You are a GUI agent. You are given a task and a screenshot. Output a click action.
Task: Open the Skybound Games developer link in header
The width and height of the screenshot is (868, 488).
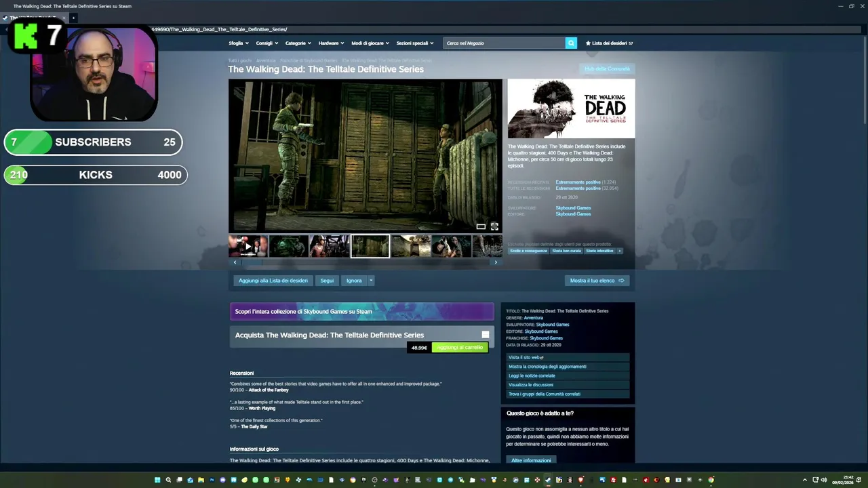tap(573, 208)
